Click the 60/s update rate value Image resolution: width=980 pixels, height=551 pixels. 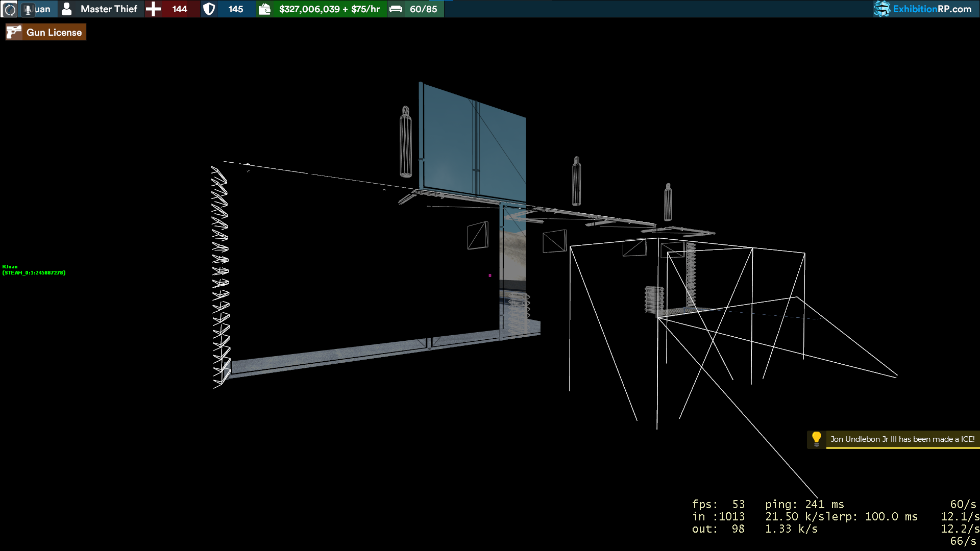click(x=963, y=504)
